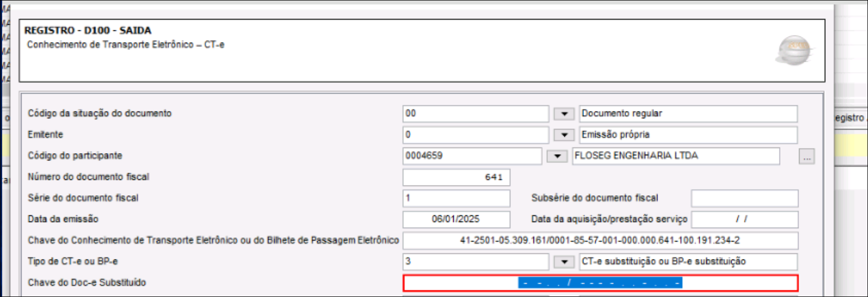
Task: Click the Data da emissão date field
Action: coord(456,219)
